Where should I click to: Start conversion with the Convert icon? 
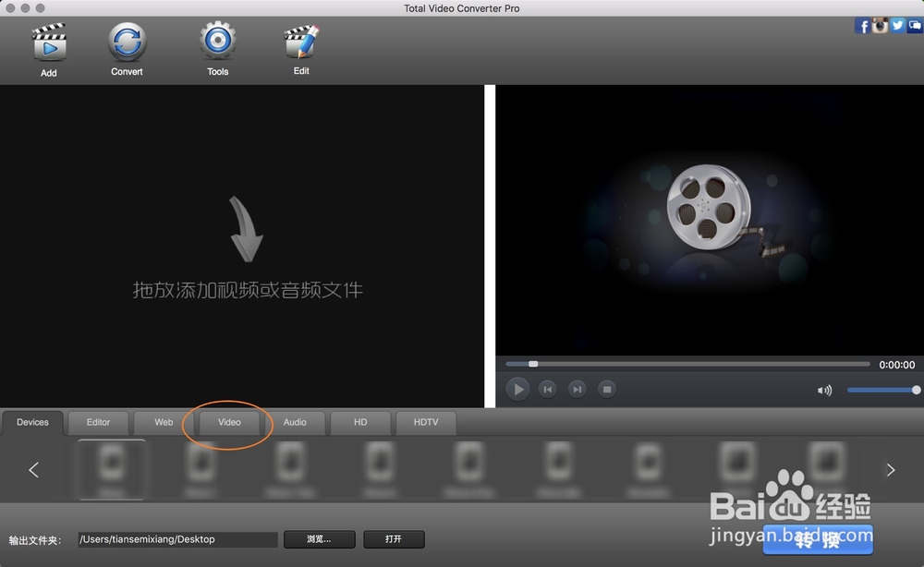point(127,42)
